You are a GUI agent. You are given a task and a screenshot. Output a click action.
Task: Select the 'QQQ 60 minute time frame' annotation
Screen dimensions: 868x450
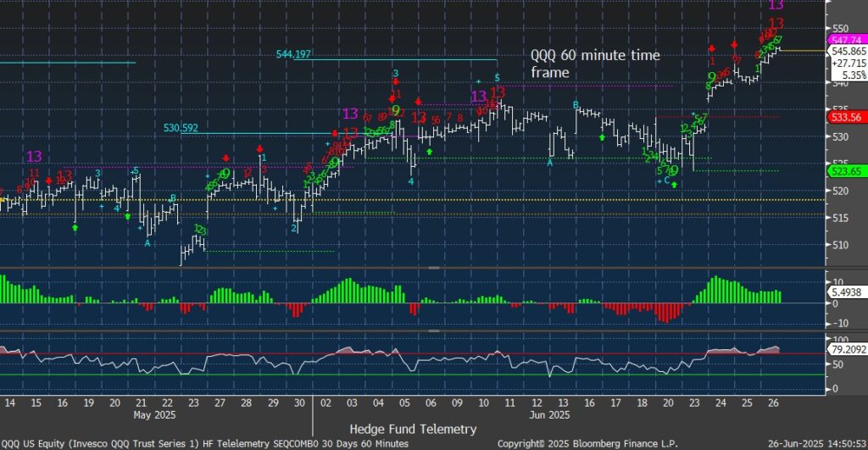coord(595,64)
